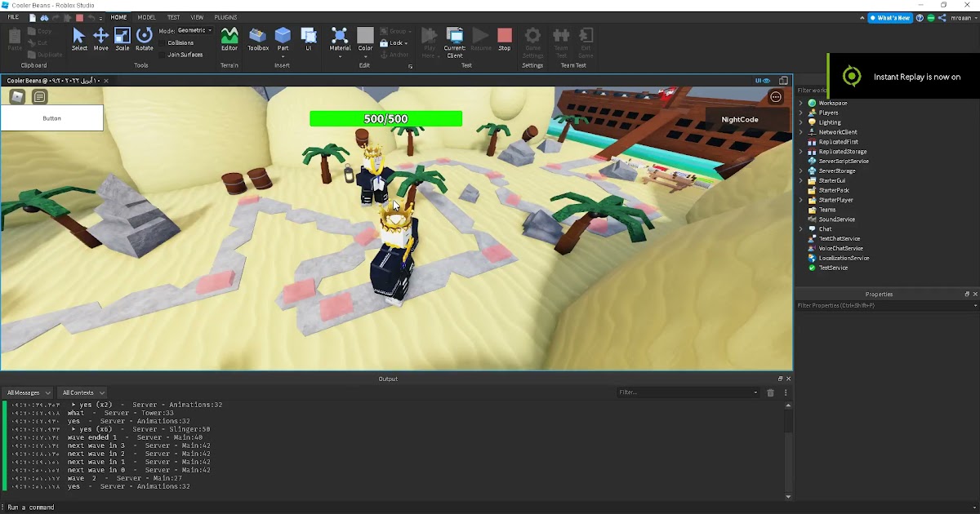Open the in-game chat icon
The width and height of the screenshot is (980, 514).
coord(39,97)
